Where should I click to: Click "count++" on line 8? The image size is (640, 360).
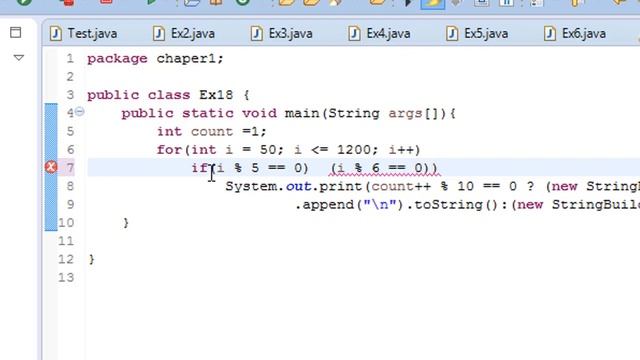[401, 186]
